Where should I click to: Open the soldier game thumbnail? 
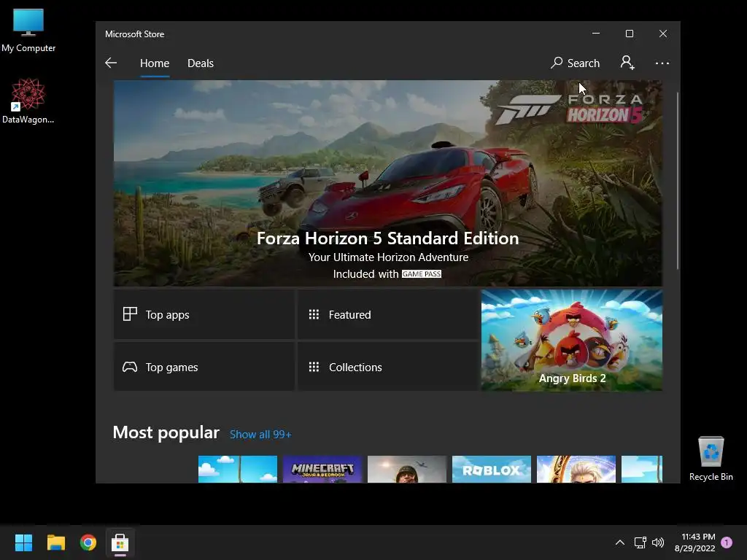click(x=407, y=469)
